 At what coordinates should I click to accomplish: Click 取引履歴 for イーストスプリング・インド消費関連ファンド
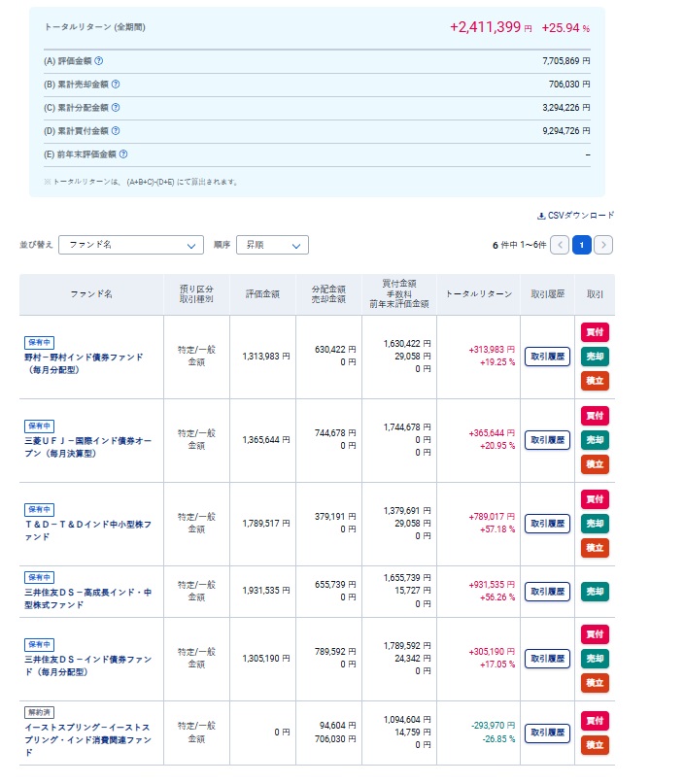547,733
